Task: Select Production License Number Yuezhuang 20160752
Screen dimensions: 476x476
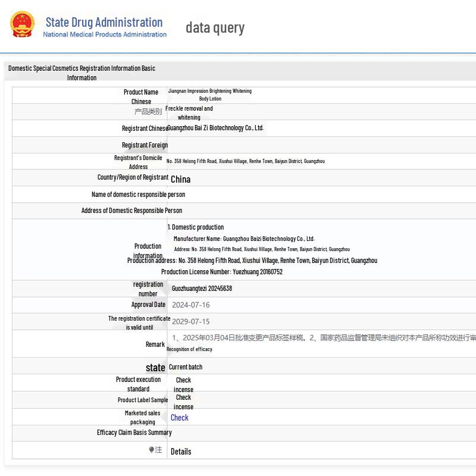Action: coord(222,272)
